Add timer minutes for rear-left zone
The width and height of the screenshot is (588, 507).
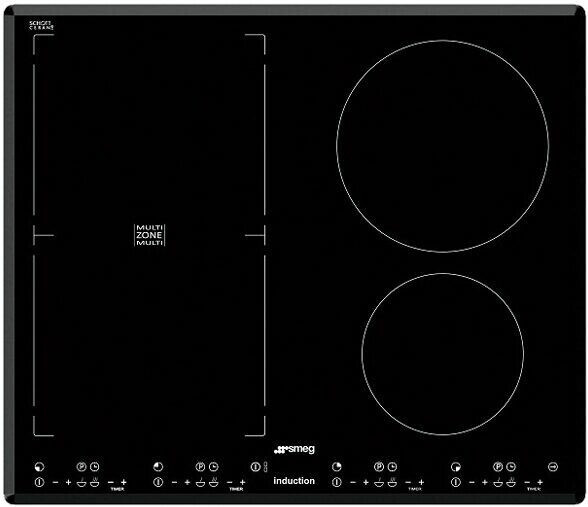tap(242, 482)
